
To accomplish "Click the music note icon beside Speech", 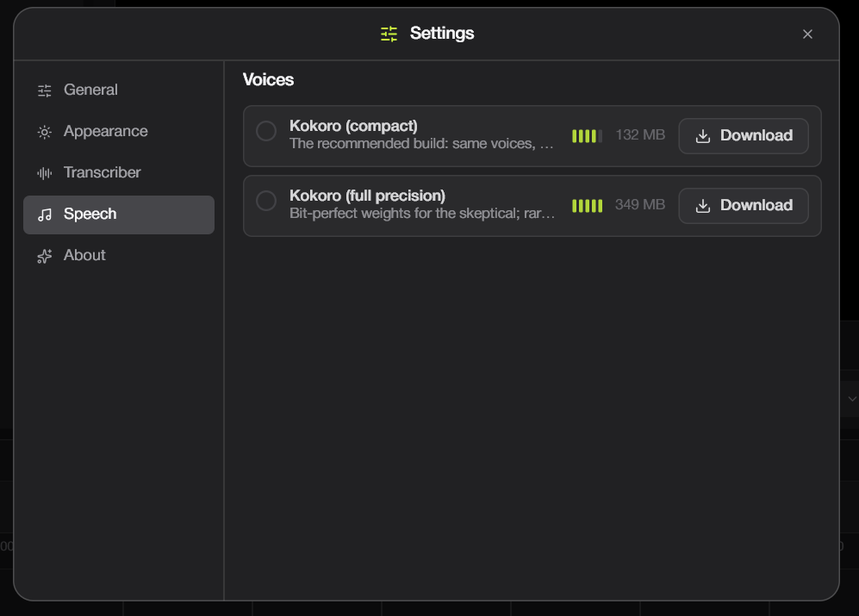I will tap(45, 215).
